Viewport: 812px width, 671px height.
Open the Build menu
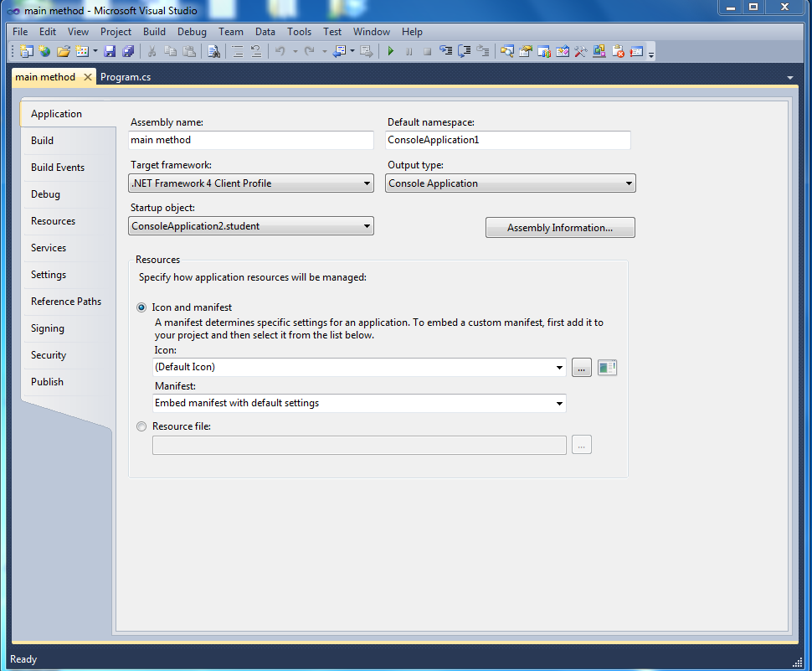pyautogui.click(x=154, y=32)
